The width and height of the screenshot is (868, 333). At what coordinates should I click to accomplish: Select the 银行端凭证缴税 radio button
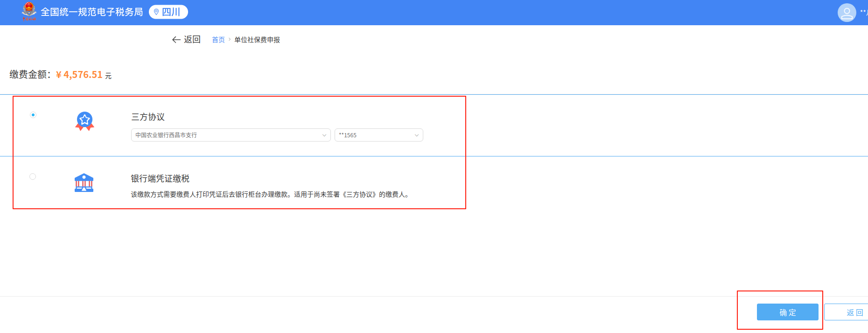coord(33,177)
